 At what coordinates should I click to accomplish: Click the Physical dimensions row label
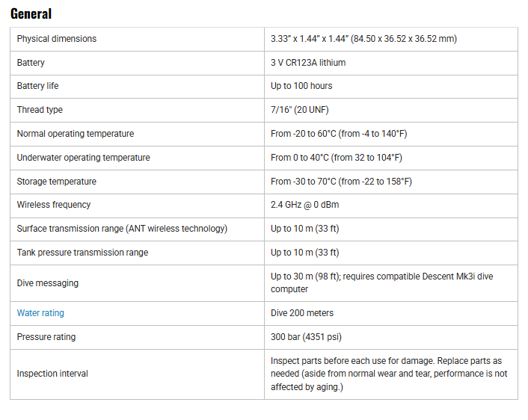[x=57, y=39]
